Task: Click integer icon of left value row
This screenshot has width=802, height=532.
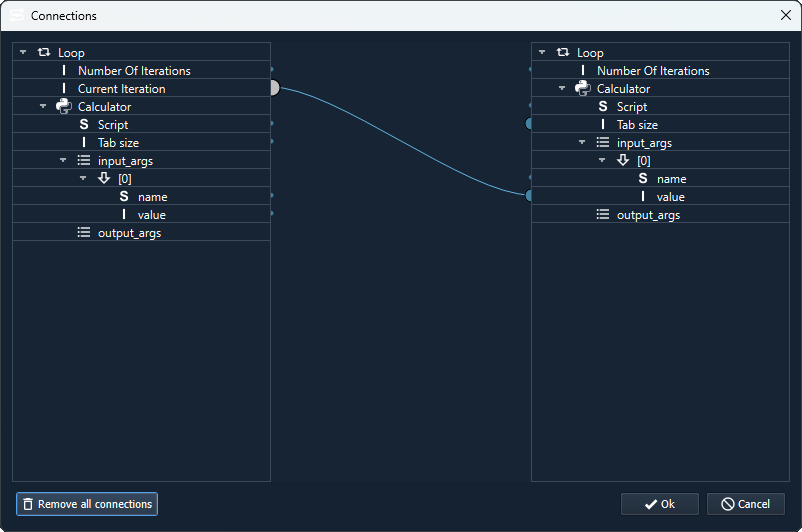Action: [x=124, y=214]
